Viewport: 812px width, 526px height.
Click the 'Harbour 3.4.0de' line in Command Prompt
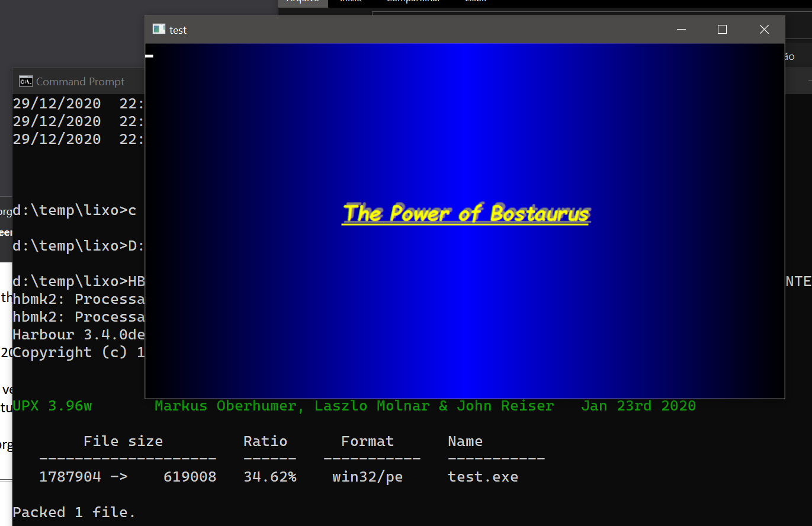[79, 335]
